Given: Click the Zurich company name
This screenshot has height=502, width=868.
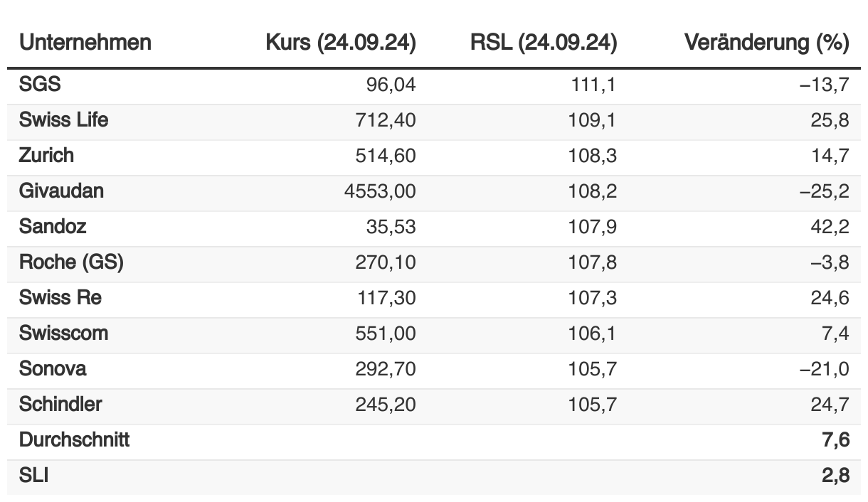Looking at the screenshot, I should [x=46, y=156].
